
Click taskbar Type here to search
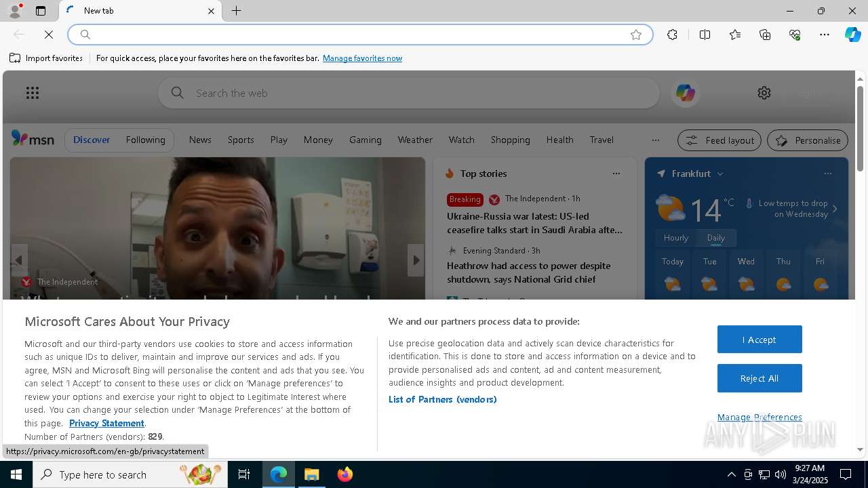point(131,474)
